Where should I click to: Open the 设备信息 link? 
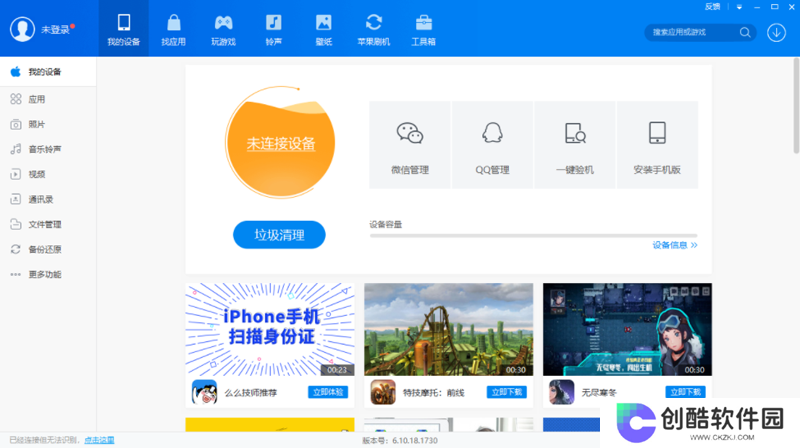674,245
